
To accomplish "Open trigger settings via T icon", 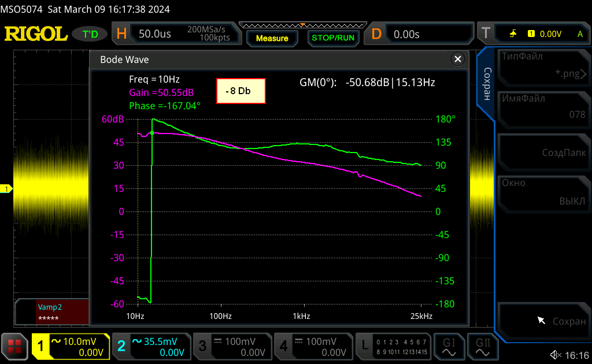I will (x=485, y=34).
